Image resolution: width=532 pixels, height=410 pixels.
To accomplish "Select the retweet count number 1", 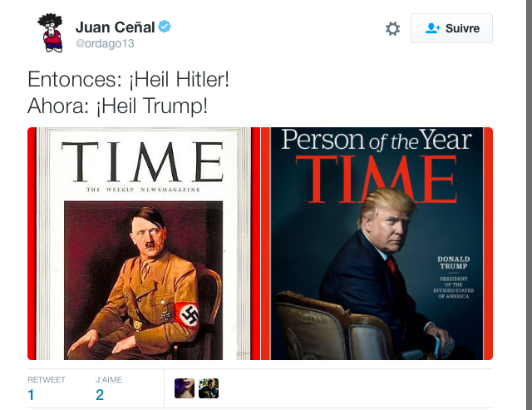I will coord(32,395).
